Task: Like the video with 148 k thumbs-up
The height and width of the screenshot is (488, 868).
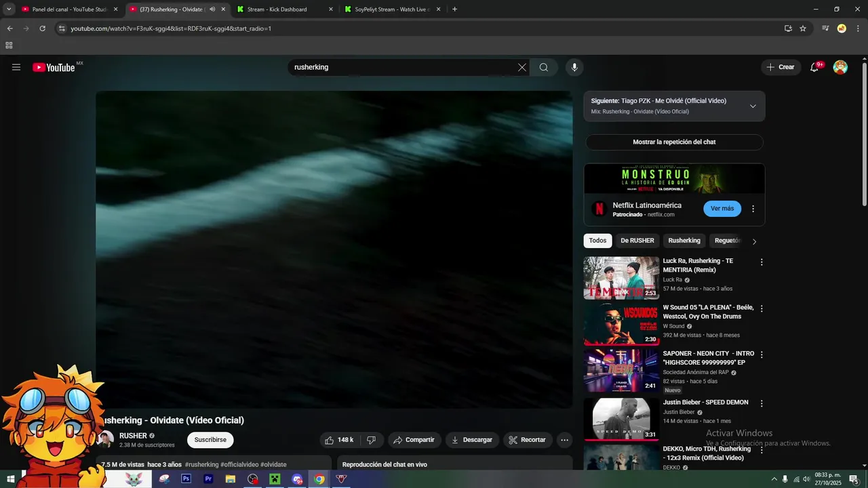Action: [339, 440]
